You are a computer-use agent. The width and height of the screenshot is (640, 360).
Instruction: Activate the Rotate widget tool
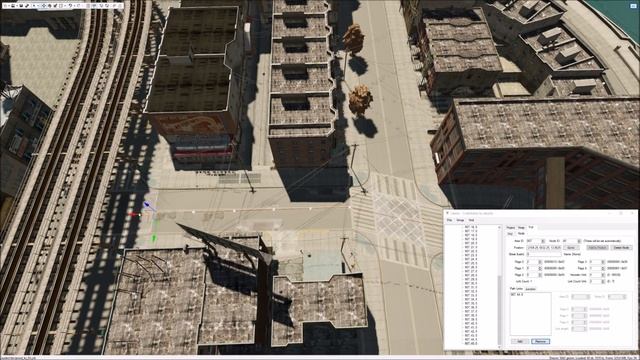[49, 6]
